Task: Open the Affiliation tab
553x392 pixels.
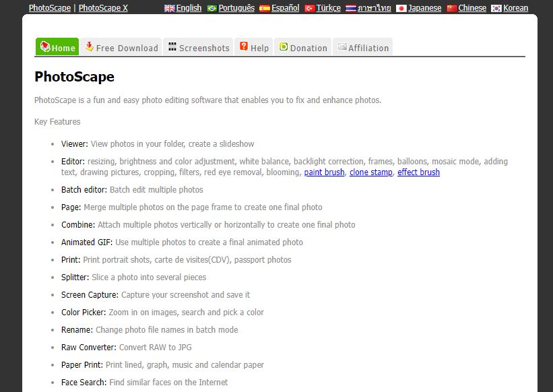Action: [362, 47]
